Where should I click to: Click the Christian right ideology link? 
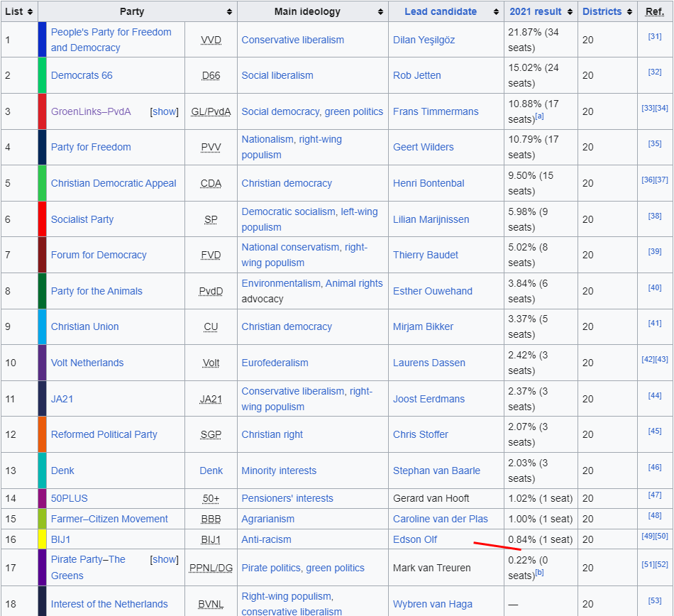[x=272, y=435]
